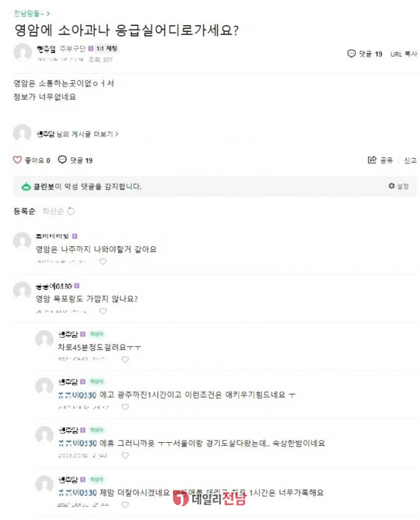Image resolution: width=420 pixels, height=520 pixels.
Task: Click the 클린봇 green bot icon
Action: coord(26,187)
